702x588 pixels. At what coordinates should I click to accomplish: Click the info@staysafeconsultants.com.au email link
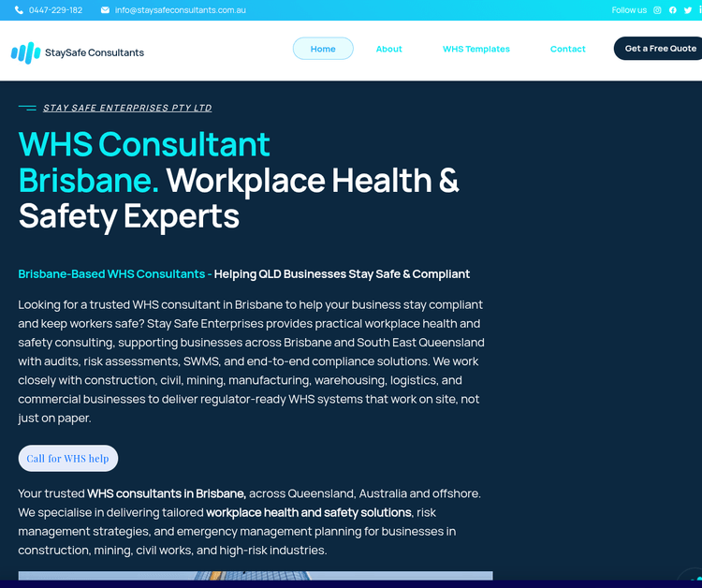click(x=180, y=10)
